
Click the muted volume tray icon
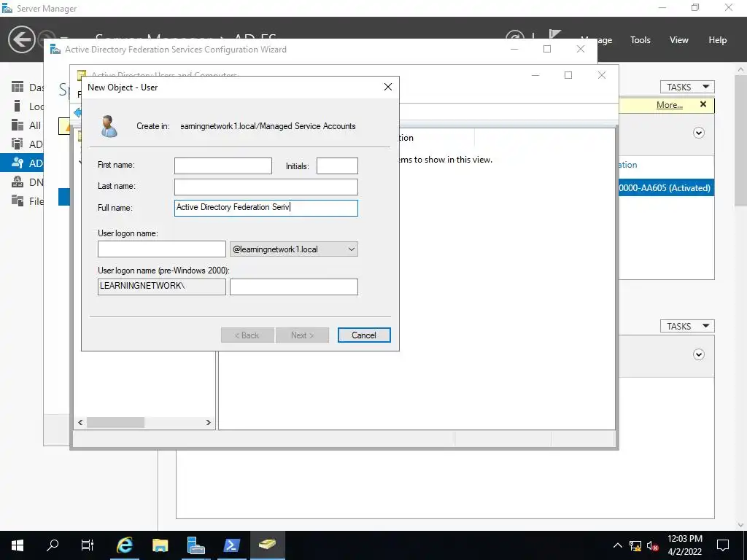click(x=653, y=545)
